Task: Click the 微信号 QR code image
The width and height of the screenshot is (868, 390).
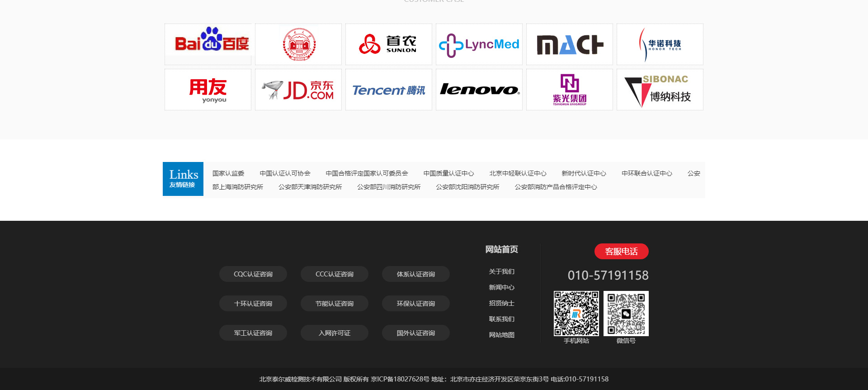Action: pos(626,314)
